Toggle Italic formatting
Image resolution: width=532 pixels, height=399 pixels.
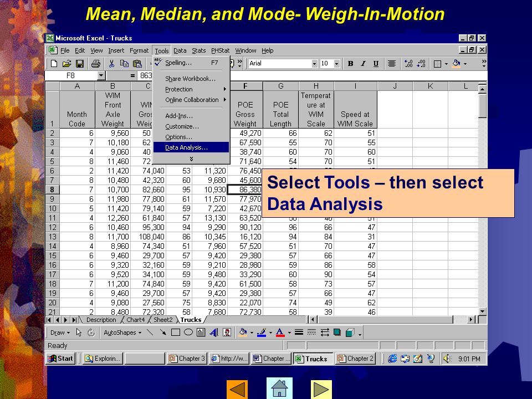point(363,63)
